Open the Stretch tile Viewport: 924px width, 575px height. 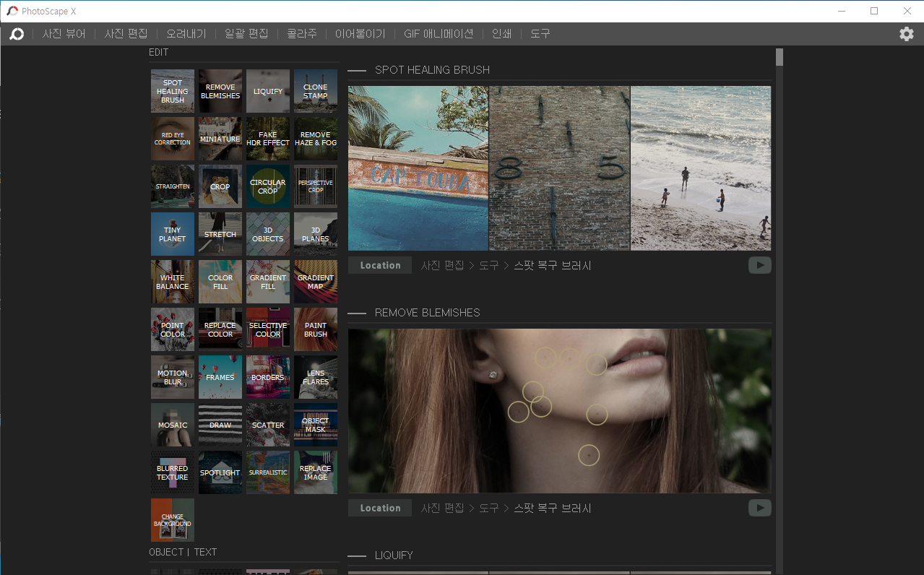[220, 234]
